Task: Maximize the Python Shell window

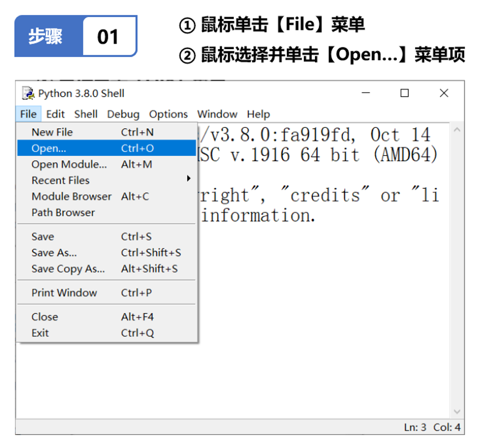Action: tap(405, 93)
